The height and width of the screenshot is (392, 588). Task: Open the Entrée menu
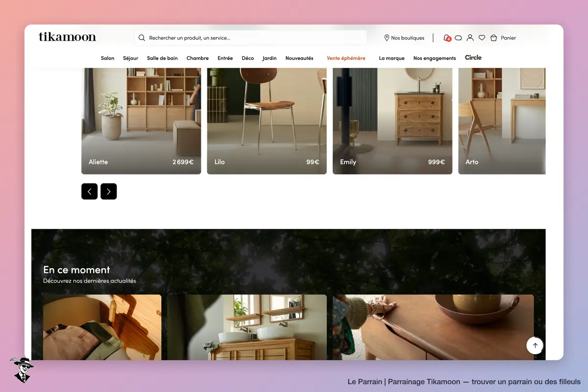[x=225, y=58]
